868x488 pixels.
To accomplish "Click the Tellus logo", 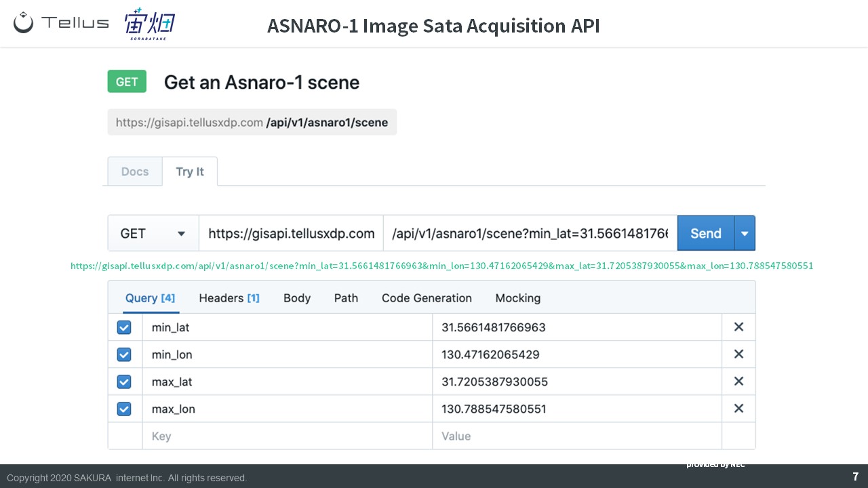I will pyautogui.click(x=61, y=22).
